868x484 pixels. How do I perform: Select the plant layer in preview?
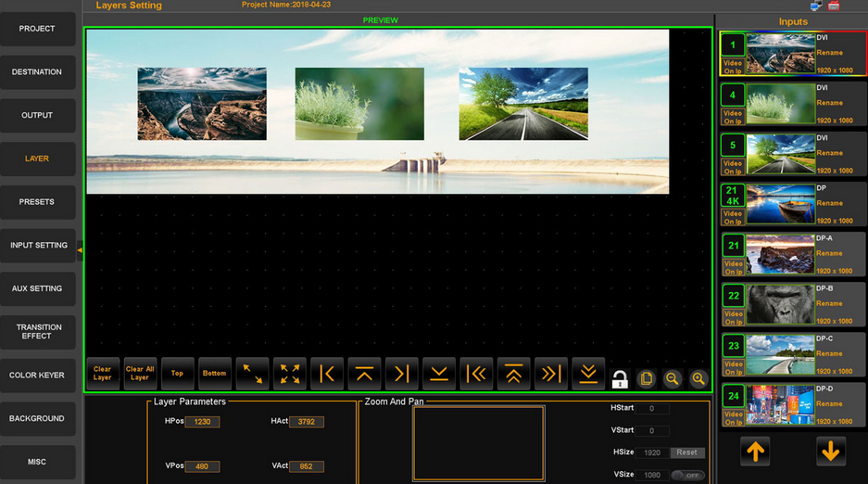(359, 104)
